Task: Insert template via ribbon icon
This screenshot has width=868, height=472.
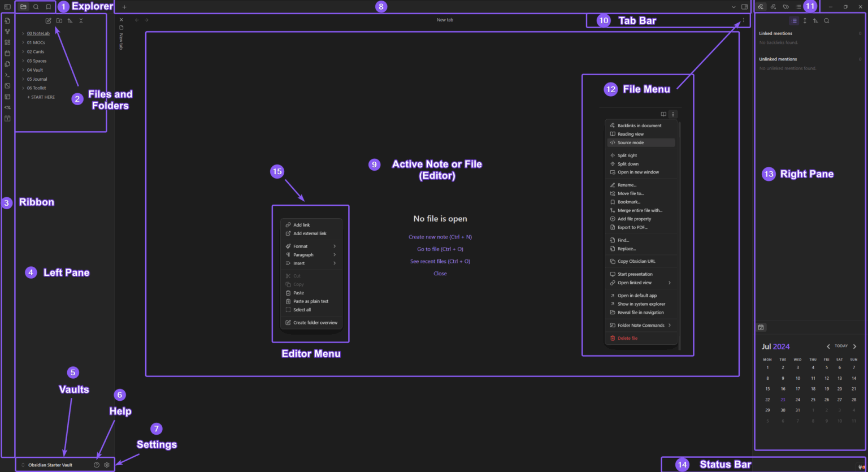Action: [7, 64]
